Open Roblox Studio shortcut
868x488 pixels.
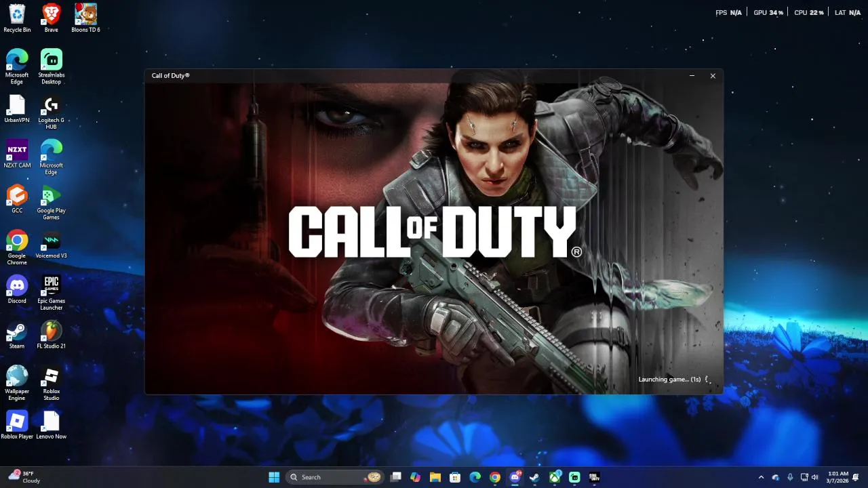click(x=52, y=383)
